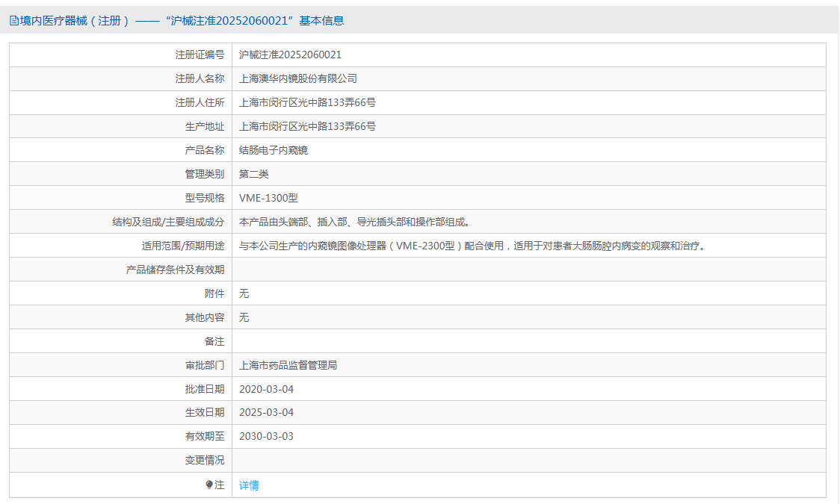
Task: Click the lightbulb icon beside 注 label
Action: pyautogui.click(x=209, y=485)
